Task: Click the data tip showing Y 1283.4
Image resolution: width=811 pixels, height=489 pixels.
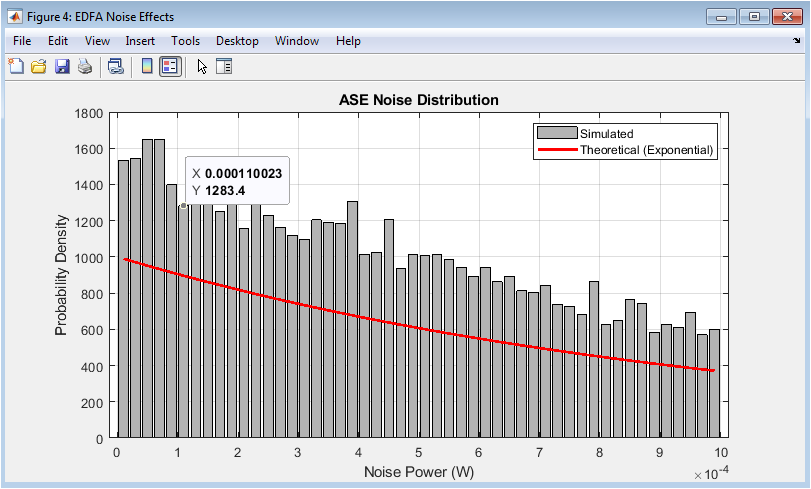Action: click(x=237, y=181)
